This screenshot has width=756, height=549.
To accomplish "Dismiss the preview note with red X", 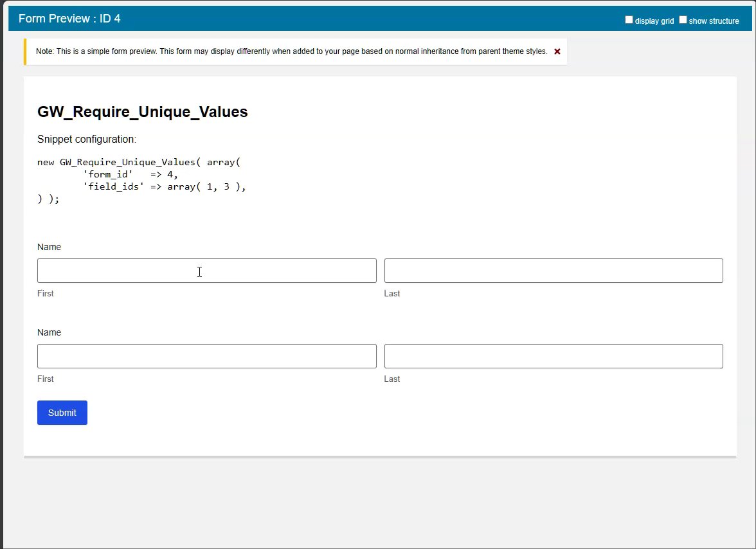I will [x=557, y=51].
